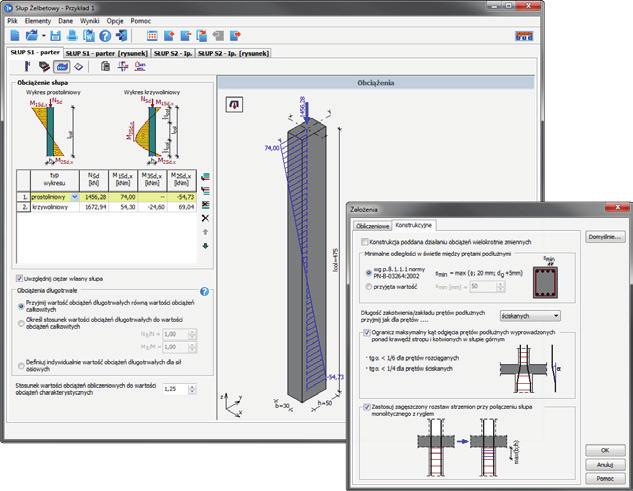Screen dimensions: 633x491
Task: Click the 1,25 load ratio spinner arrows
Action: coord(192,389)
